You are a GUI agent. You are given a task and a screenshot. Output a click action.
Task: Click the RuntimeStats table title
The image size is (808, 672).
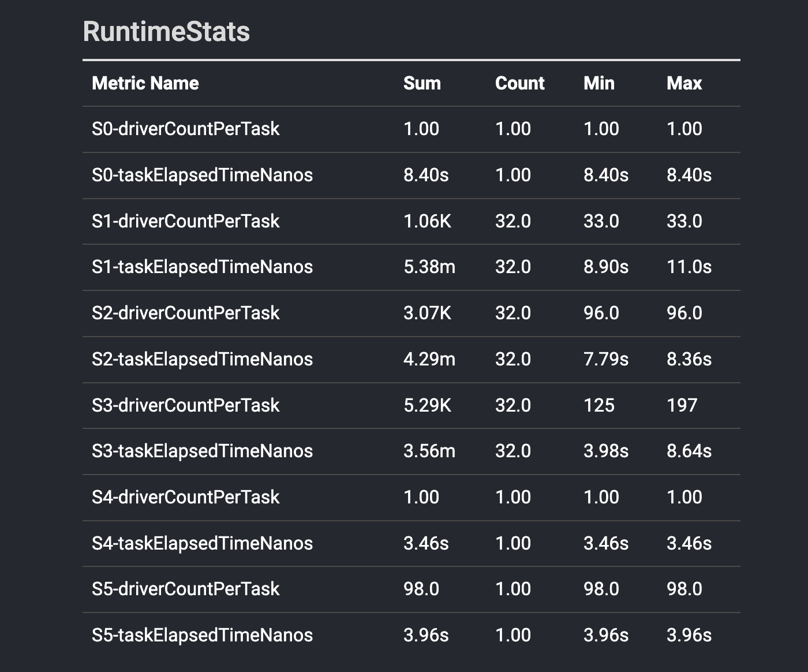[167, 32]
